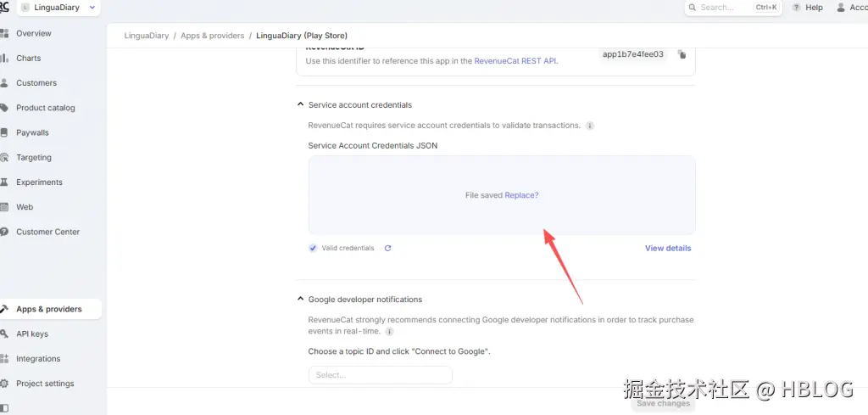Screen dimensions: 868x415
Task: Click the app1b7e4fee03 identifier text
Action: [x=632, y=54]
